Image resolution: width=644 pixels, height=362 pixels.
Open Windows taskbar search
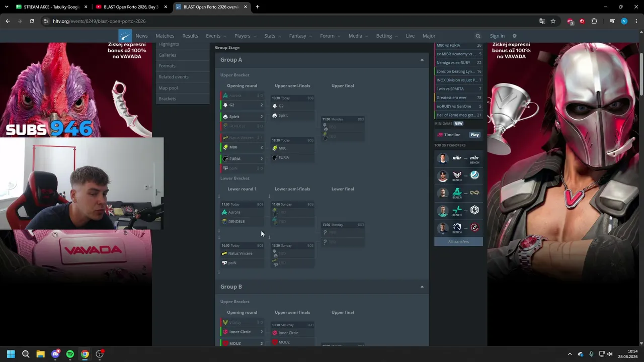pyautogui.click(x=26, y=354)
